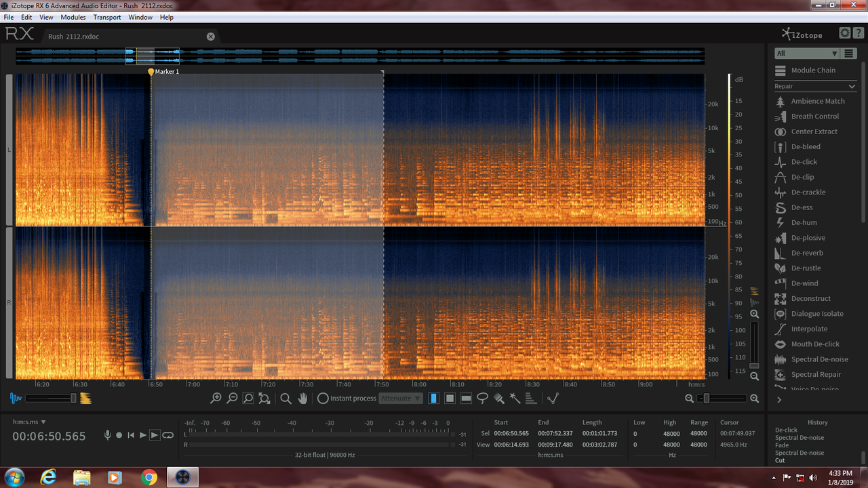
Task: Click the Spectral Repair module
Action: coord(817,374)
